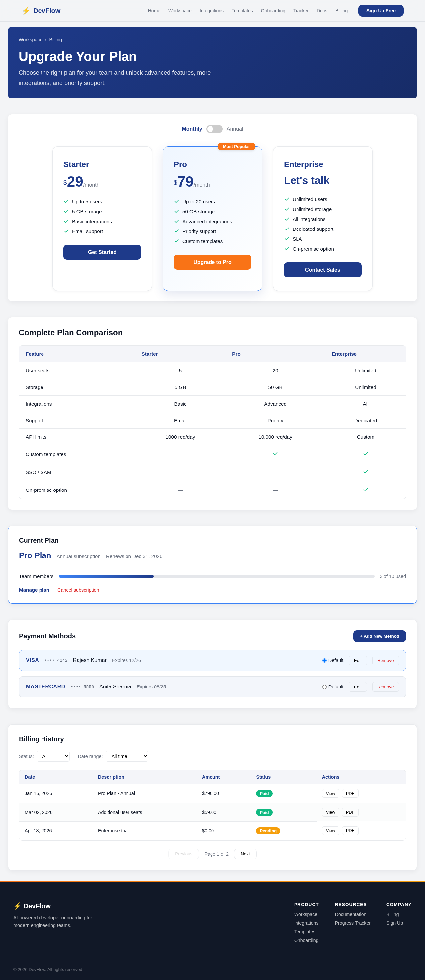Viewport: 425px width, 980px height.
Task: Click Get Started on Starter plan
Action: coord(102,252)
